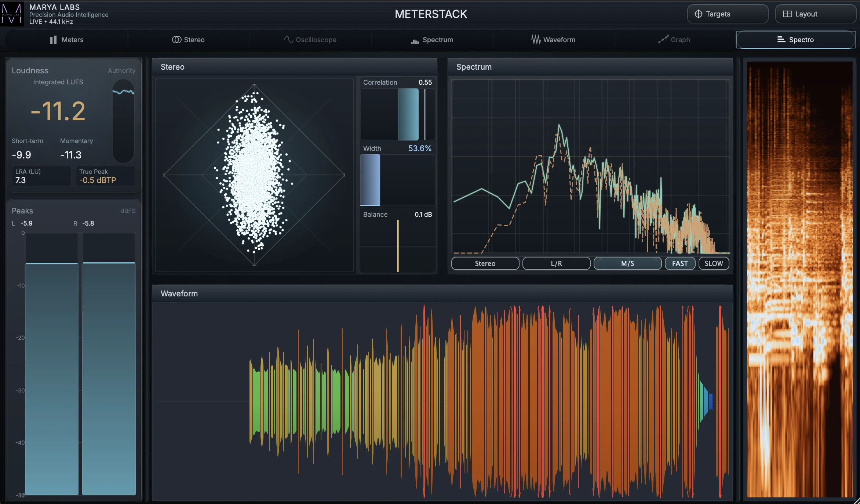Enable FAST spectrum response
The height and width of the screenshot is (504, 860).
tap(679, 263)
